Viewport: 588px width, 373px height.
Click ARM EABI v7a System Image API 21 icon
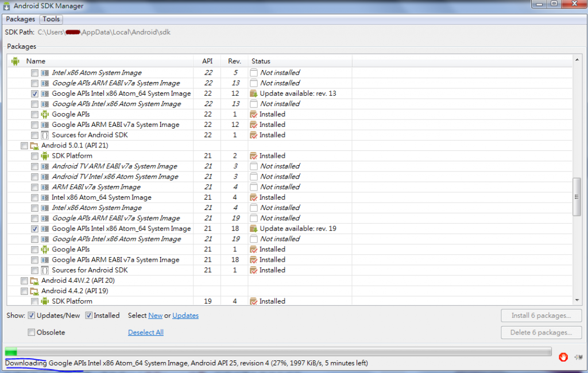pyautogui.click(x=45, y=187)
